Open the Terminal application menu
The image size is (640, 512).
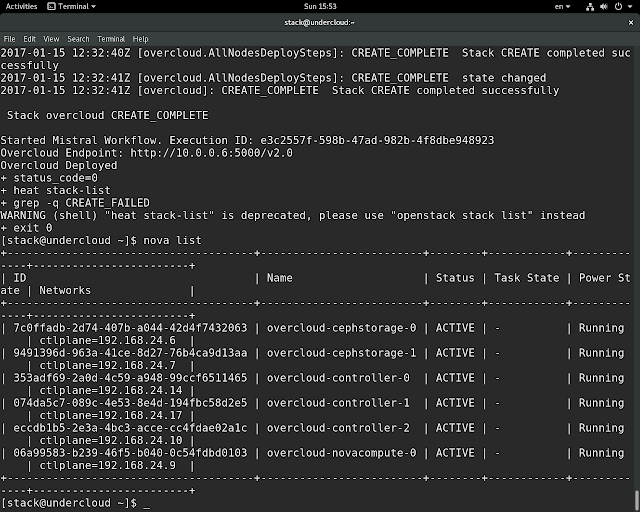point(71,6)
